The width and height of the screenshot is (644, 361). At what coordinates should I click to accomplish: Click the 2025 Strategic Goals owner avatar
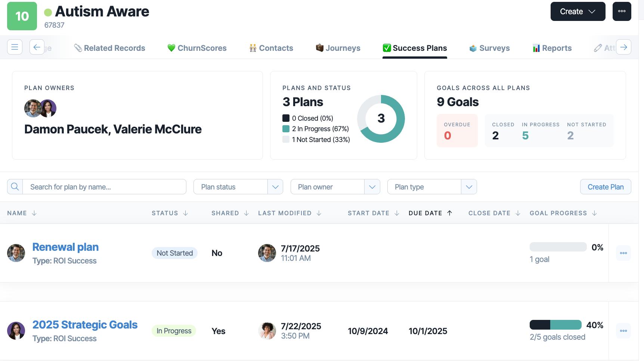16,331
